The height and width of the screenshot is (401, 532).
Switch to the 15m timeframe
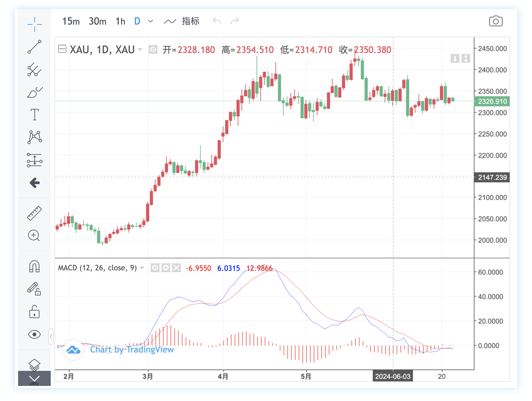71,21
